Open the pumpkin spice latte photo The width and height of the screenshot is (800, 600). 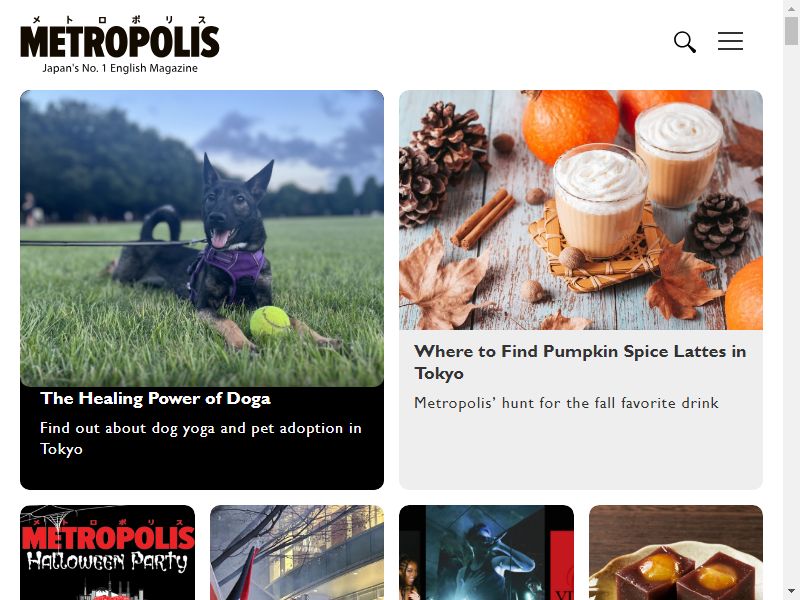tap(581, 210)
